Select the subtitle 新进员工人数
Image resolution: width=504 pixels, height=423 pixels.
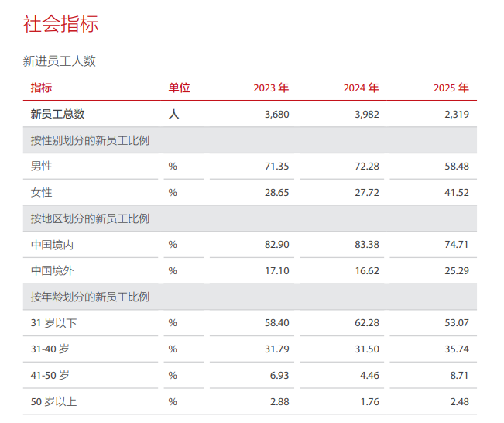pyautogui.click(x=59, y=61)
